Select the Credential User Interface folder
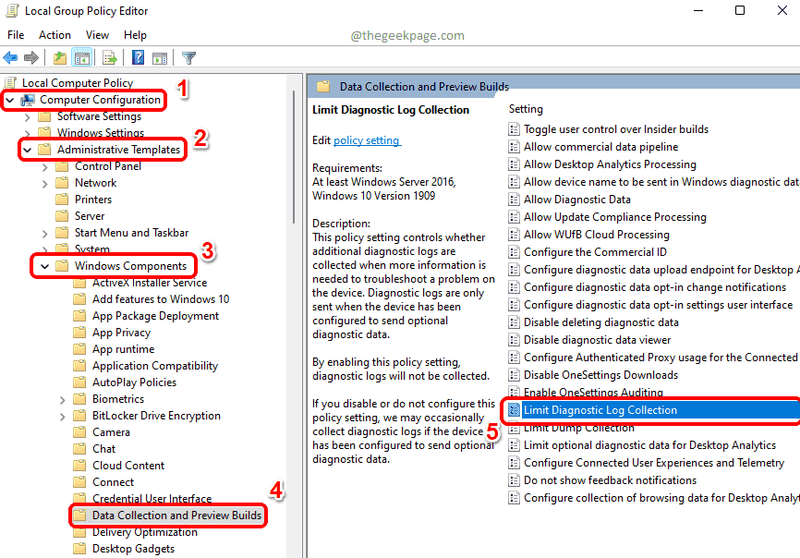800x558 pixels. [152, 499]
